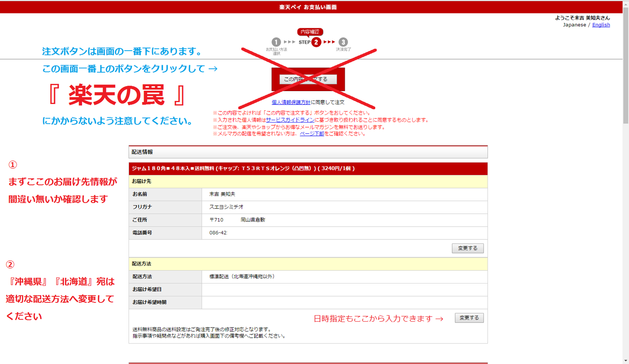Click the お届け希望日 row label

(147, 289)
